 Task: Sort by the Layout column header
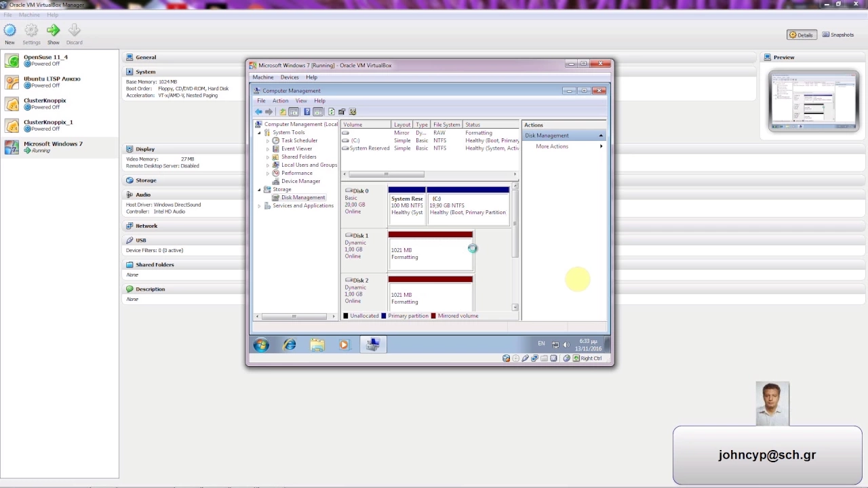point(403,125)
